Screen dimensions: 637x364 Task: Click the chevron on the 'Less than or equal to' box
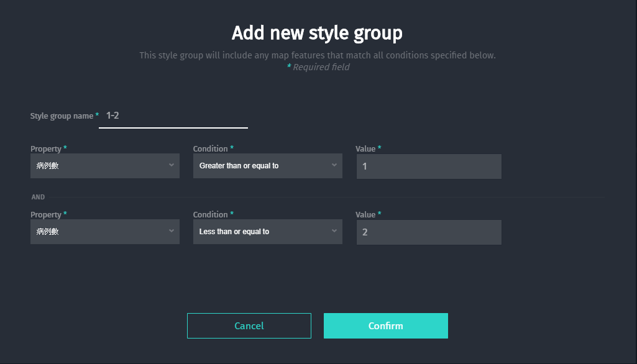point(334,230)
